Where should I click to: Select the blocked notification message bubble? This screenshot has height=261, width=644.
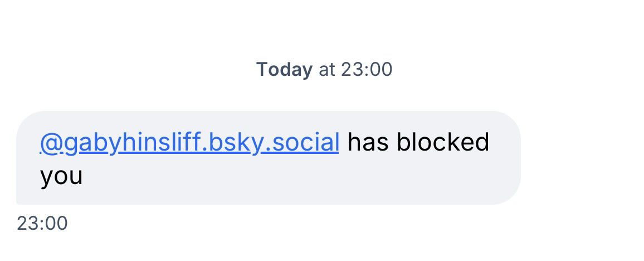click(x=267, y=158)
